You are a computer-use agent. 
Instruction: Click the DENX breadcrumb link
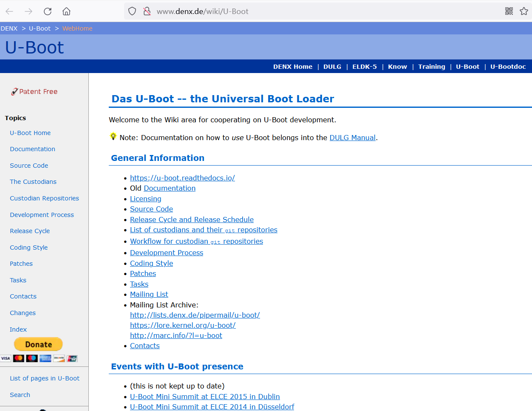pyautogui.click(x=9, y=28)
